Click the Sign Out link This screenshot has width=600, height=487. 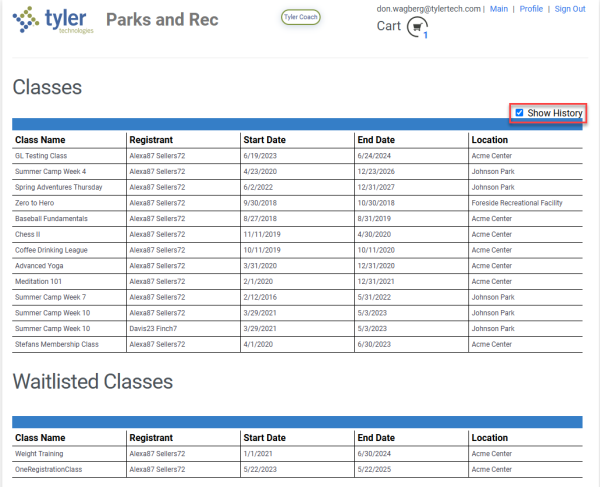click(570, 8)
